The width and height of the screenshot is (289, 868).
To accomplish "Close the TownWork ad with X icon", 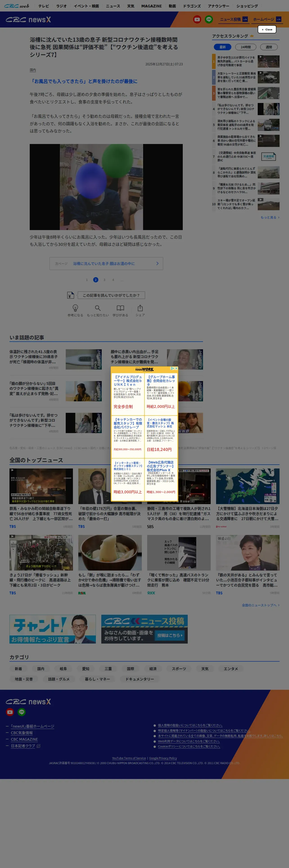I will pos(176,368).
